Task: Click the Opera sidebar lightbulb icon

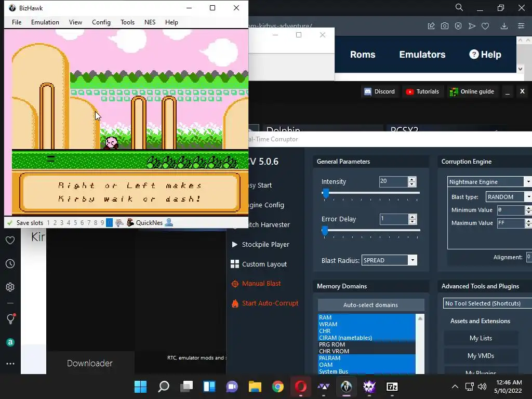Action: [x=10, y=319]
